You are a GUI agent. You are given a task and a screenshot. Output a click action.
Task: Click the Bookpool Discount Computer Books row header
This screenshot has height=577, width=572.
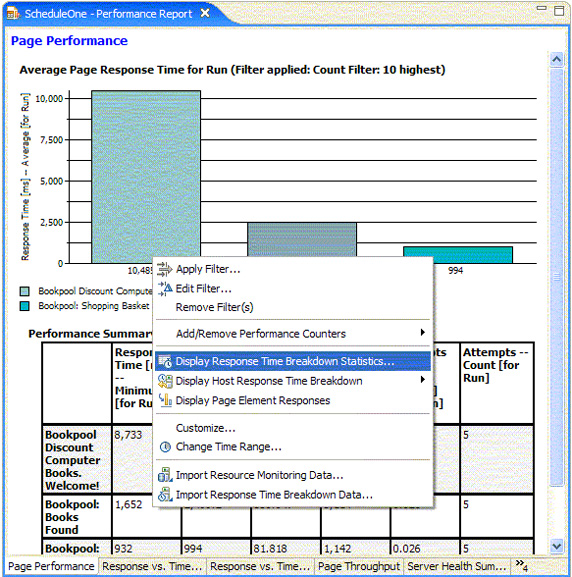click(x=77, y=460)
